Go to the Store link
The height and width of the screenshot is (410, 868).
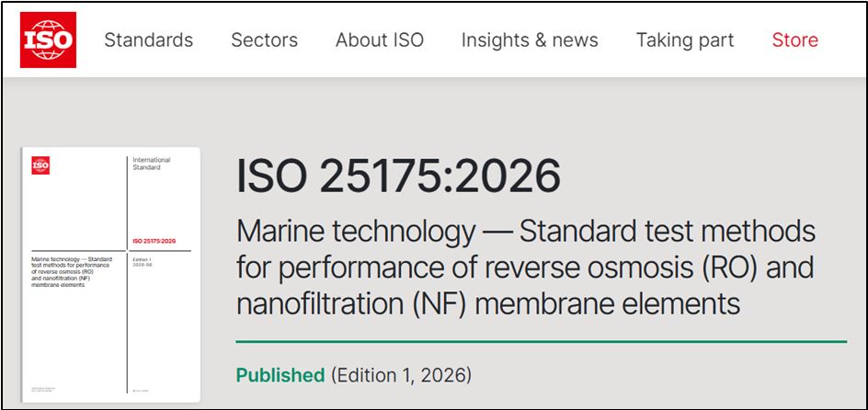coord(795,40)
